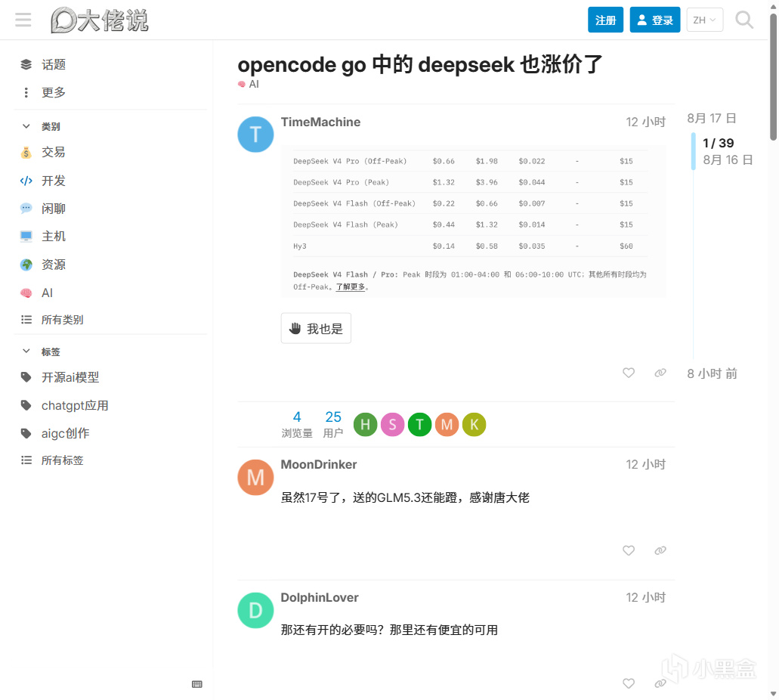Viewport: 779px width, 700px height.
Task: Click the blue timeline scroller handle
Action: tap(694, 152)
